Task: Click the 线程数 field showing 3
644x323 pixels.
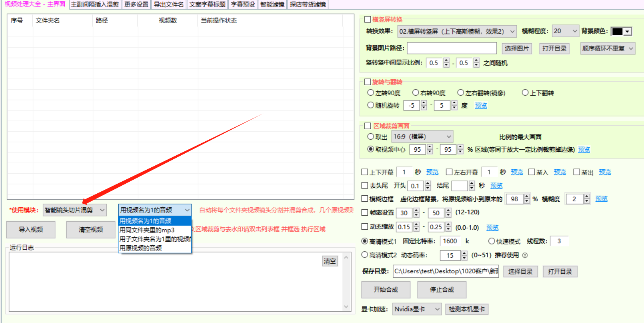Action: [x=559, y=241]
